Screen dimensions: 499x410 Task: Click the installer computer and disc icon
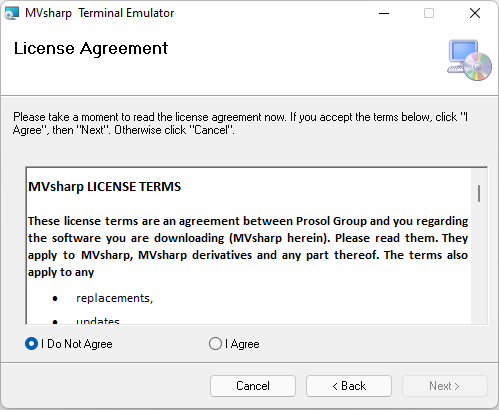point(469,60)
